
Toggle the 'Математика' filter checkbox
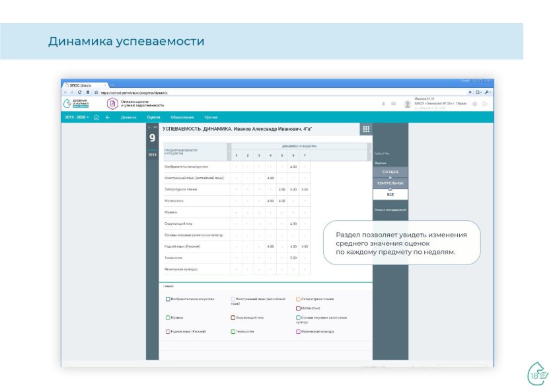(x=297, y=309)
